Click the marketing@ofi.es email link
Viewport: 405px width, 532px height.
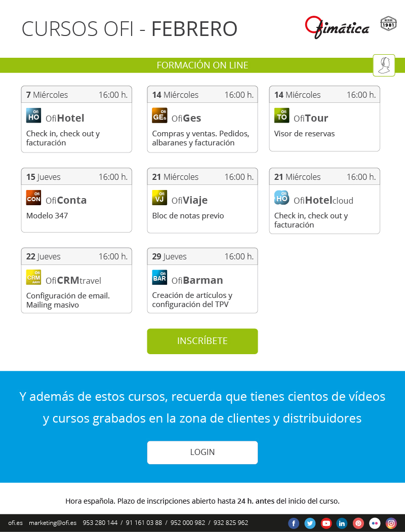click(53, 523)
